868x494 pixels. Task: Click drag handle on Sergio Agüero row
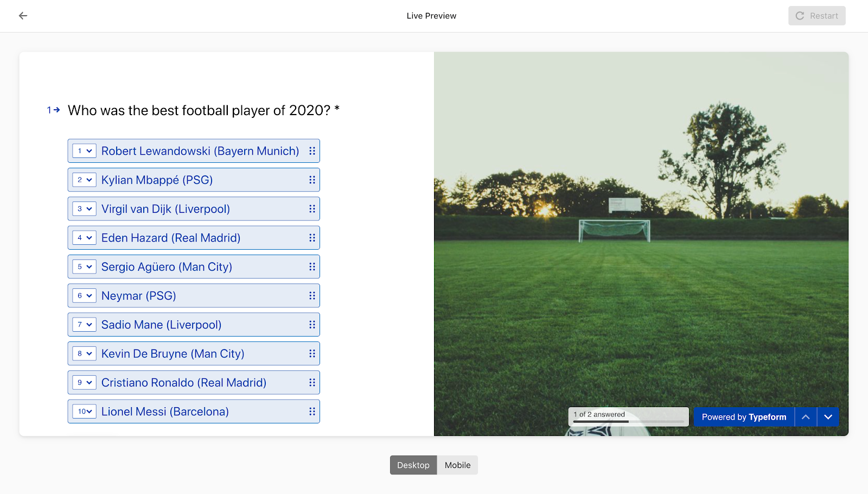(312, 267)
